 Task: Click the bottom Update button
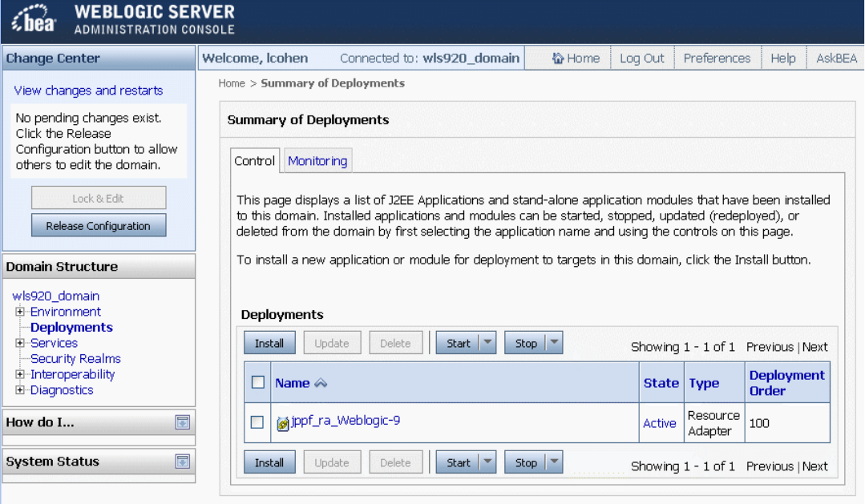pyautogui.click(x=332, y=462)
